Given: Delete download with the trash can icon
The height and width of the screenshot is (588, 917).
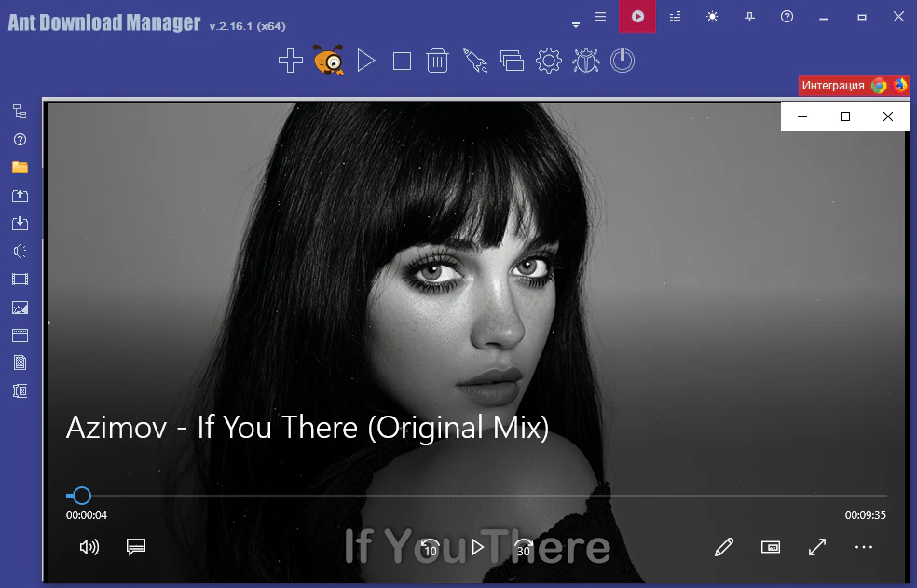Looking at the screenshot, I should pyautogui.click(x=437, y=61).
